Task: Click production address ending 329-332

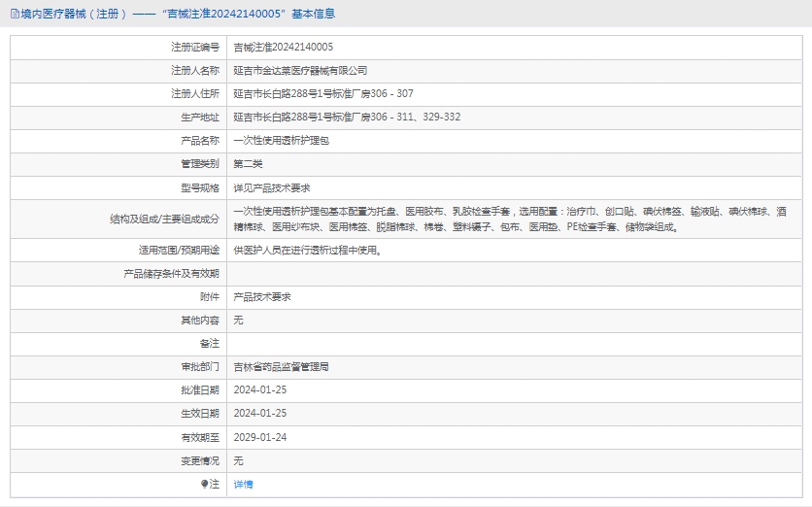Action: point(347,117)
